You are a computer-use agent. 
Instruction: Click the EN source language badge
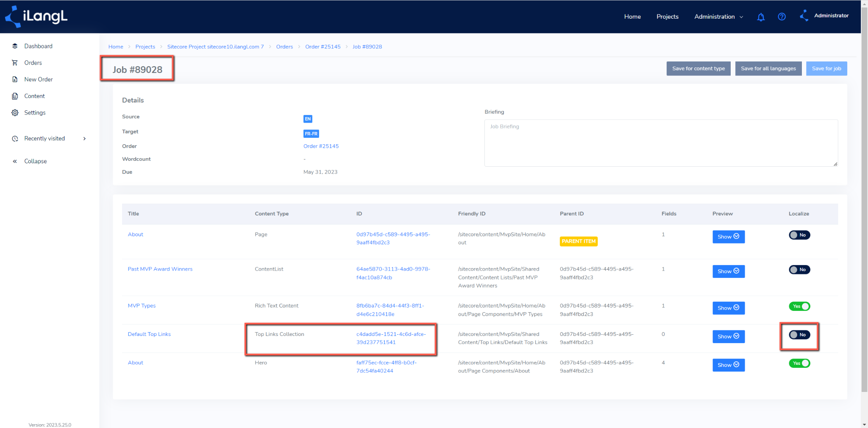tap(308, 119)
